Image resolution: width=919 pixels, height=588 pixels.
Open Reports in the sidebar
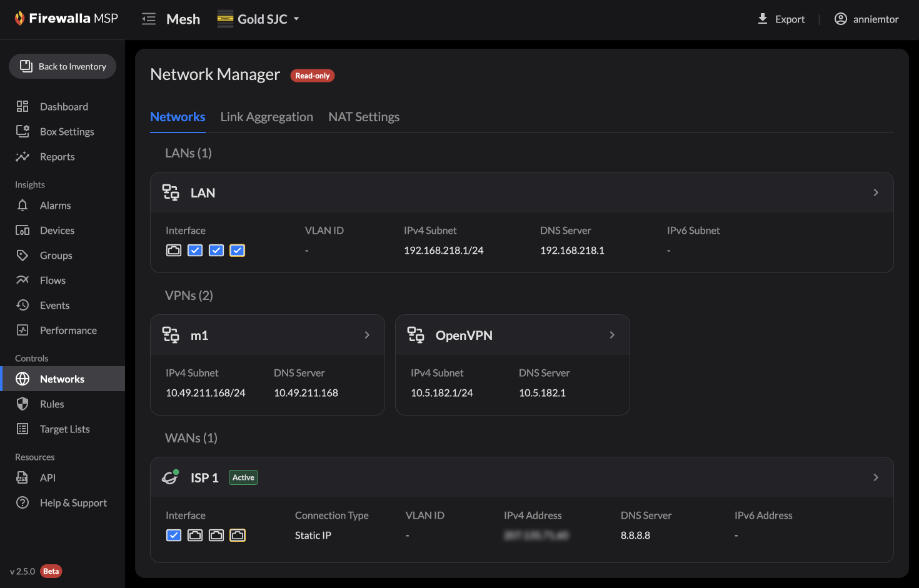point(58,157)
